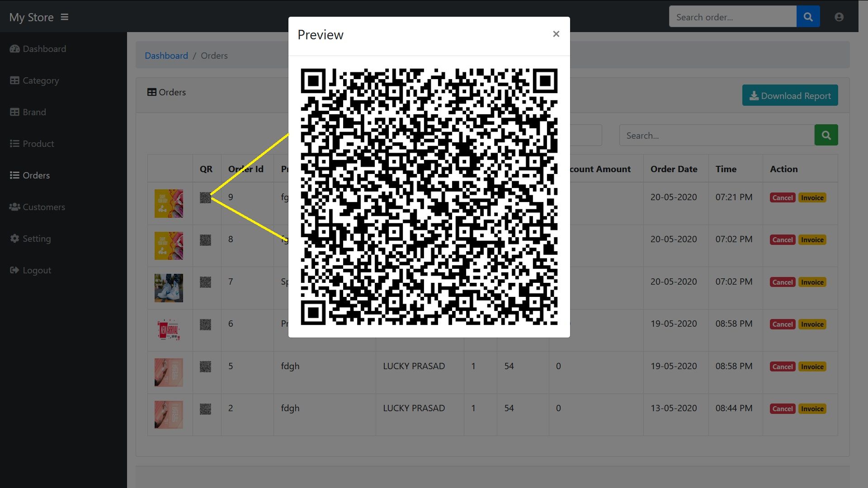Open Invoice for order 5
The width and height of the screenshot is (868, 488).
click(x=812, y=366)
